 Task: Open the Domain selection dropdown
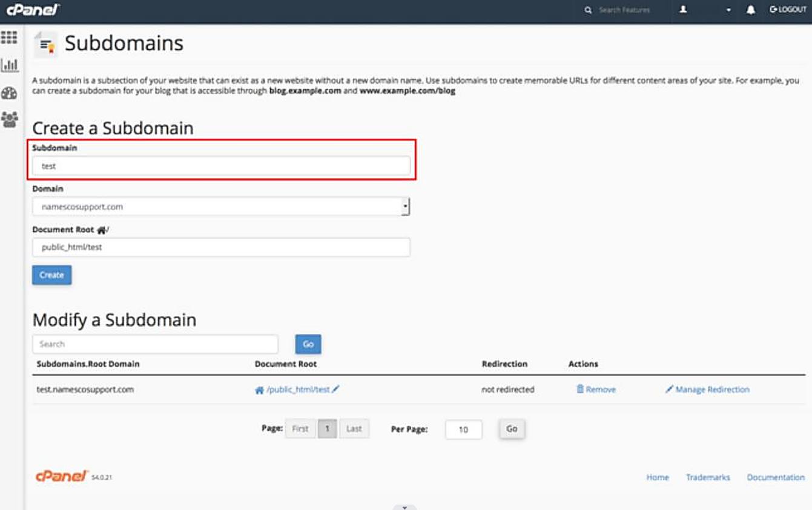point(407,206)
